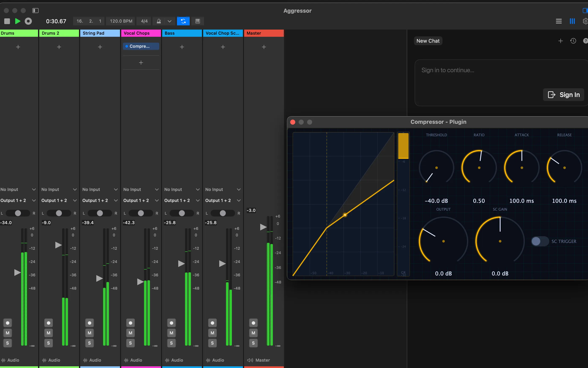Add a plugin to the Vocal Chop Sc track
Viewport: 588px width, 368px height.
point(223,47)
